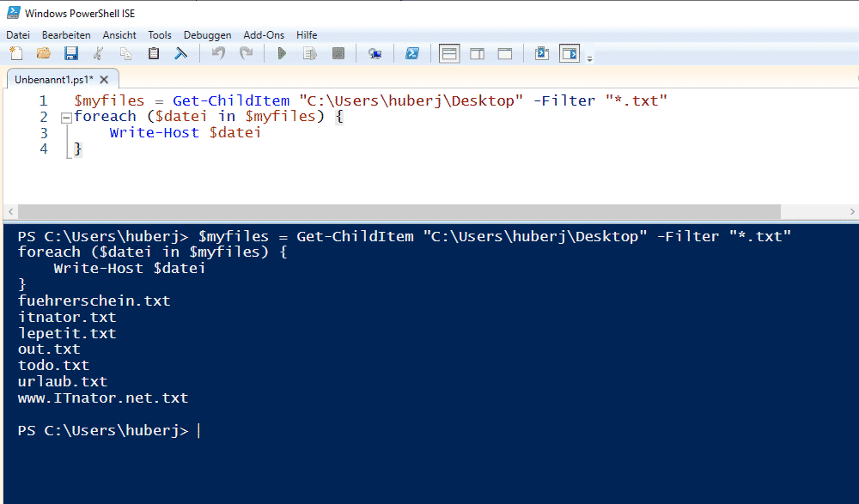The width and height of the screenshot is (859, 504).
Task: Open toolbar overflow options arrow
Action: (589, 58)
